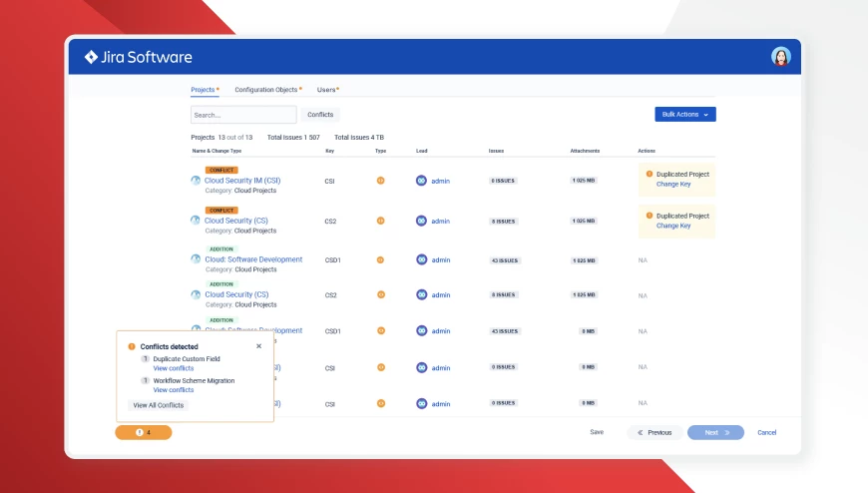The width and height of the screenshot is (868, 493).
Task: Click the Jira Software diamond logo
Action: pos(91,57)
